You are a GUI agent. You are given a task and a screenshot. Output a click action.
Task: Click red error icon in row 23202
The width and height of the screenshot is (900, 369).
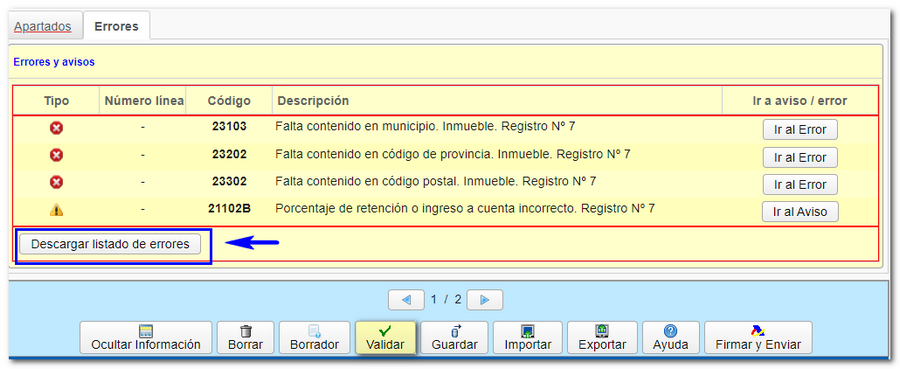click(56, 155)
